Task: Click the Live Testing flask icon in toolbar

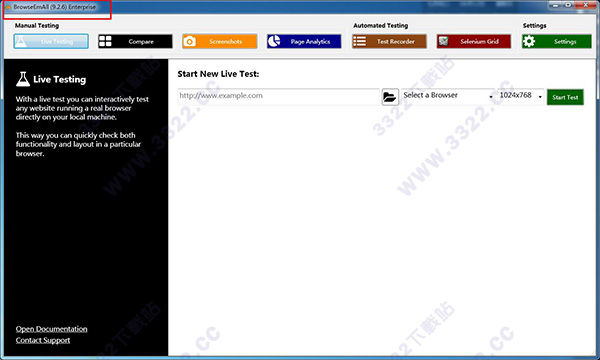Action: 21,41
